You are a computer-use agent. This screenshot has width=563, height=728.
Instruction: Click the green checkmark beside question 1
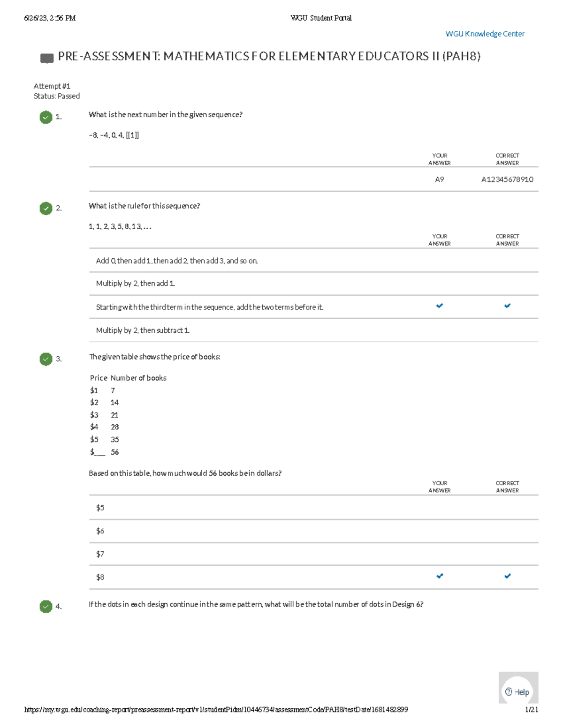click(46, 117)
